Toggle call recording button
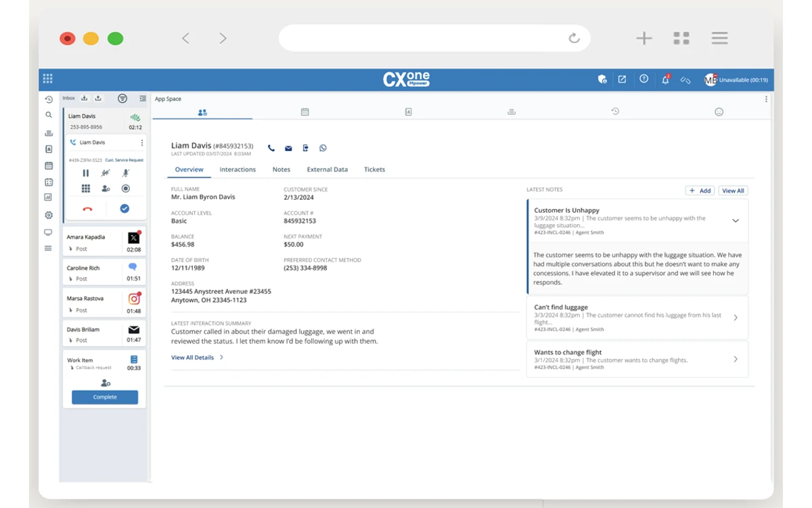812x508 pixels. [x=125, y=189]
